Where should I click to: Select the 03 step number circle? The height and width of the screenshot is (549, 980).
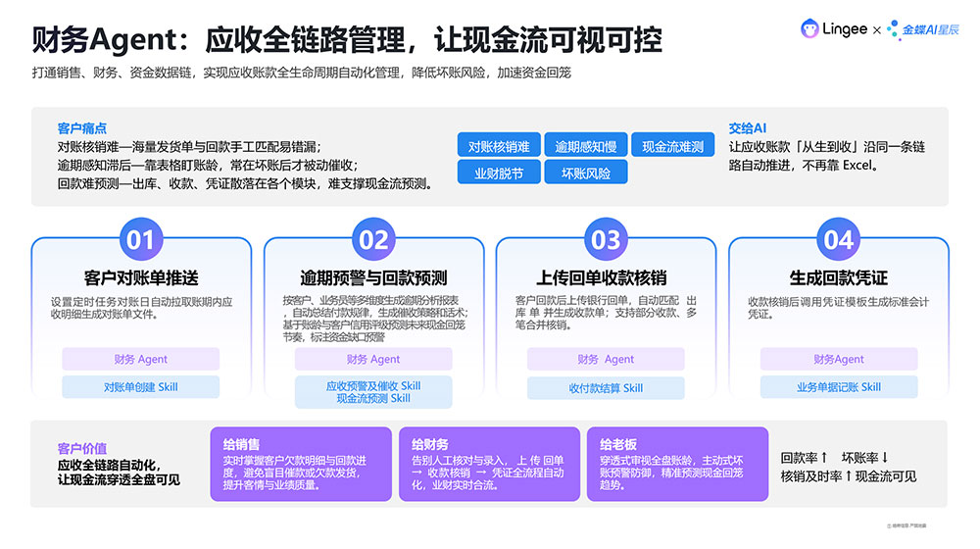click(606, 239)
